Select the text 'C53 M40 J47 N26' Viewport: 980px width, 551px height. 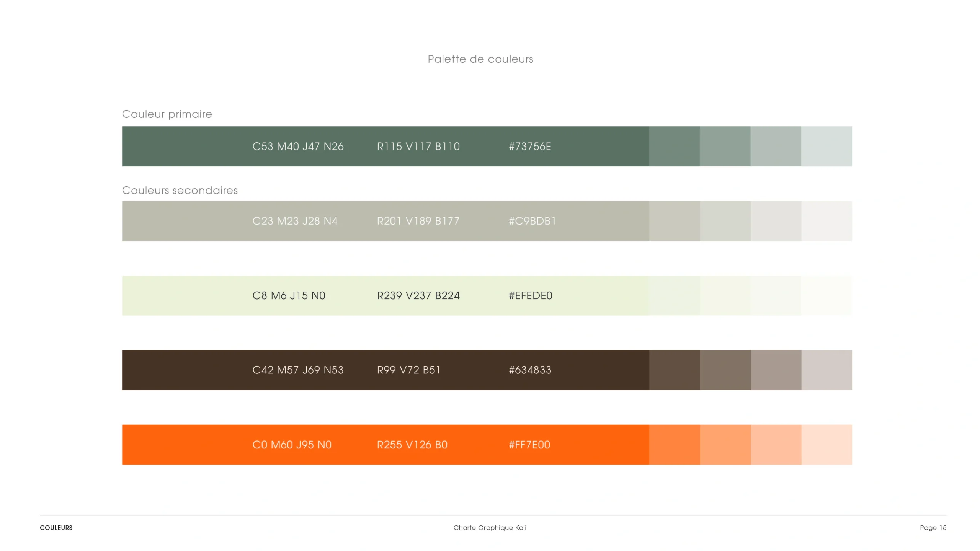pyautogui.click(x=298, y=147)
